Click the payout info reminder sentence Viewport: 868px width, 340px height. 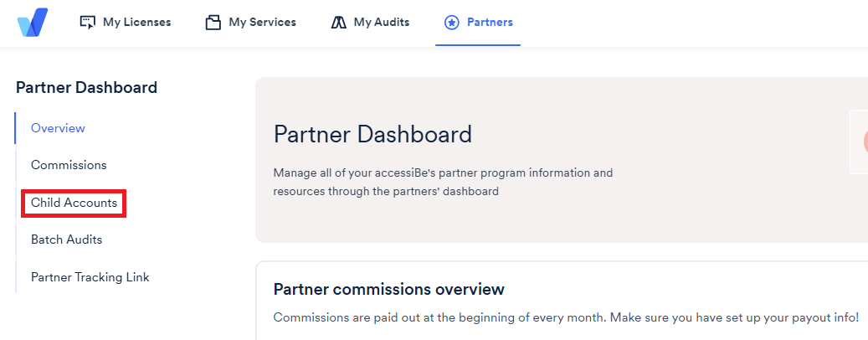[x=567, y=318]
